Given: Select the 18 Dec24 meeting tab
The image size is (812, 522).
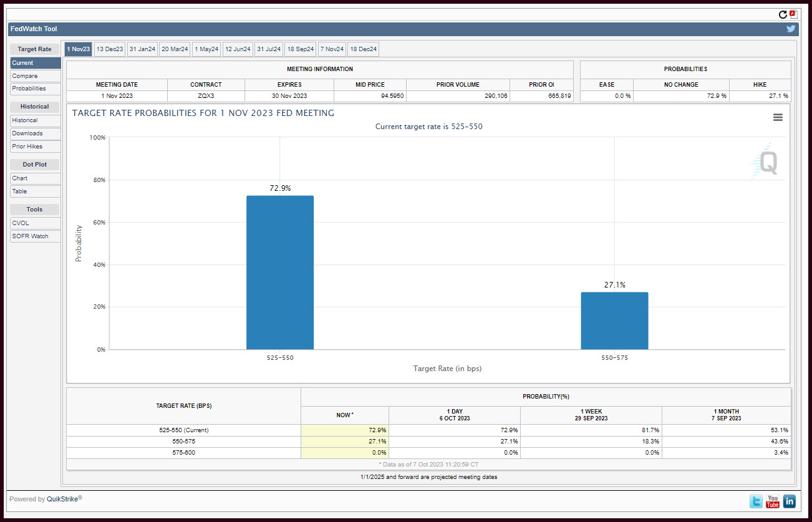Looking at the screenshot, I should click(x=363, y=49).
